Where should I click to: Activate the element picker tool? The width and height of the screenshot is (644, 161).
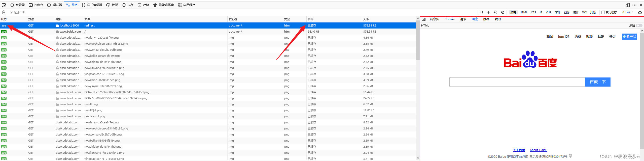(x=4, y=5)
